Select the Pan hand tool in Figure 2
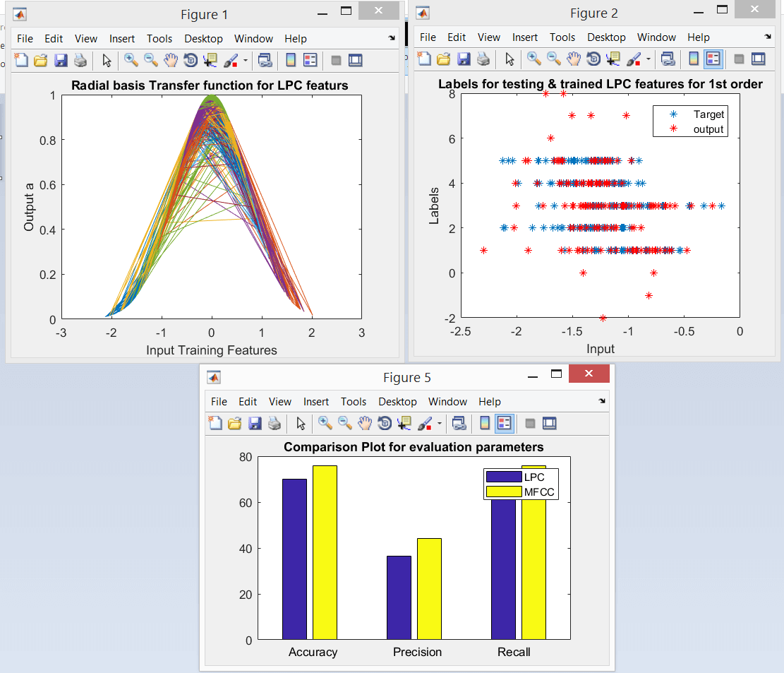Viewport: 784px width, 673px height. pos(574,59)
